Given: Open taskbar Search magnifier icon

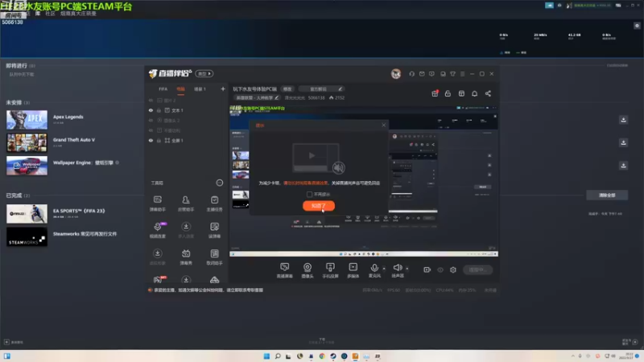Looking at the screenshot, I should point(278,356).
